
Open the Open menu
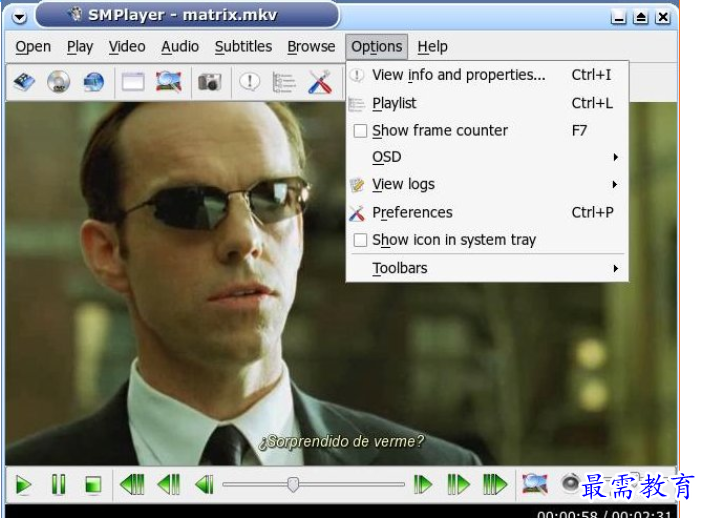pyautogui.click(x=33, y=47)
